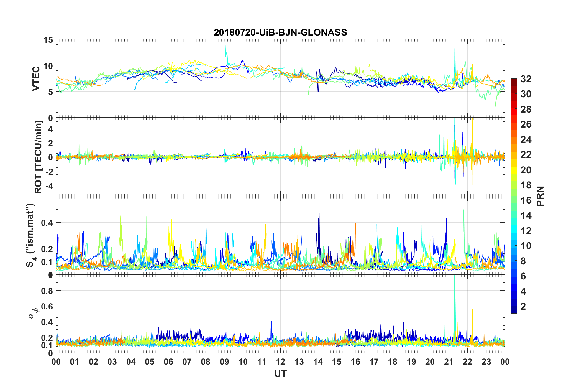The height and width of the screenshot is (392, 561).
Task: Click the yellow ROT spike near 22 UT
Action: [473, 156]
